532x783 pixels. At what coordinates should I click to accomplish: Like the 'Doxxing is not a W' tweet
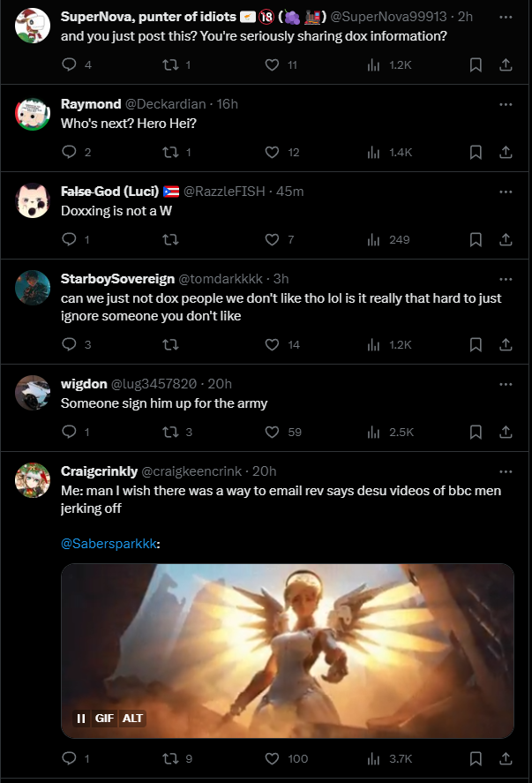(273, 239)
